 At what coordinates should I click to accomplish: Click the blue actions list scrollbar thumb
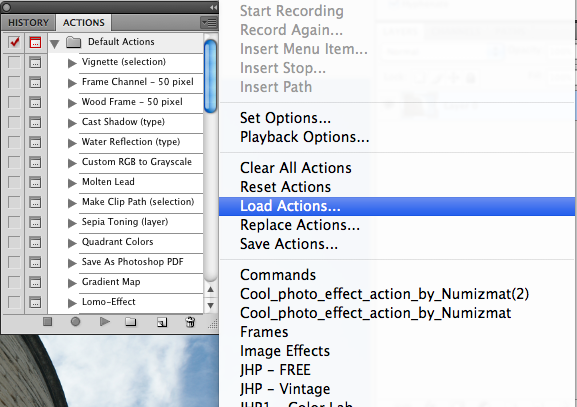210,76
